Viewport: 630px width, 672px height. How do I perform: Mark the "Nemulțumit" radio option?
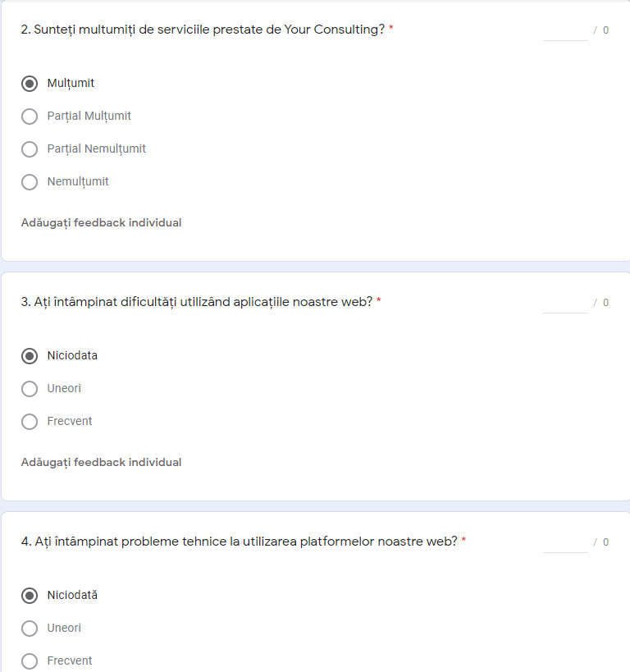point(30,182)
